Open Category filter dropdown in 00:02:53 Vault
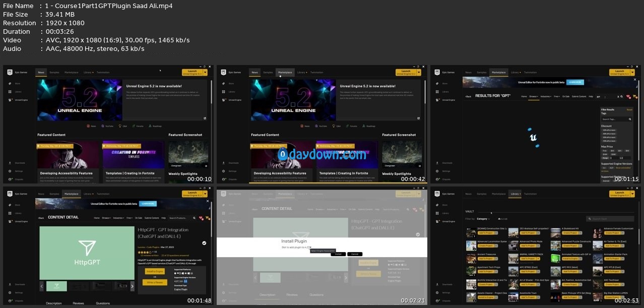Viewport: 644px width, 308px height. [x=483, y=219]
